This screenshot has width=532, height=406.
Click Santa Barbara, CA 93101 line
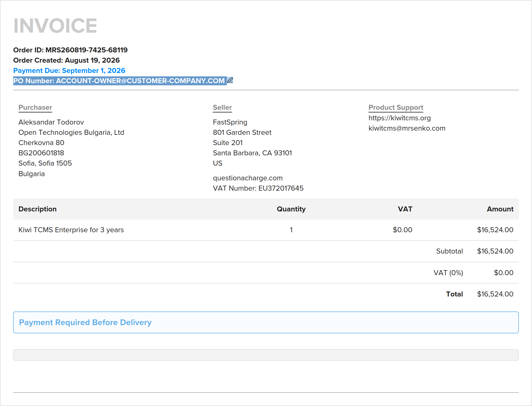tap(252, 153)
